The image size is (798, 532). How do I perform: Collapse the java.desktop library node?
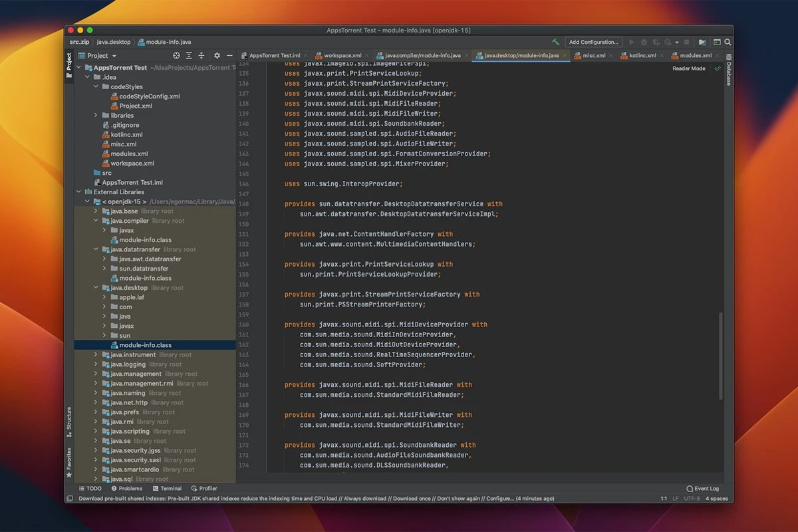(x=96, y=288)
